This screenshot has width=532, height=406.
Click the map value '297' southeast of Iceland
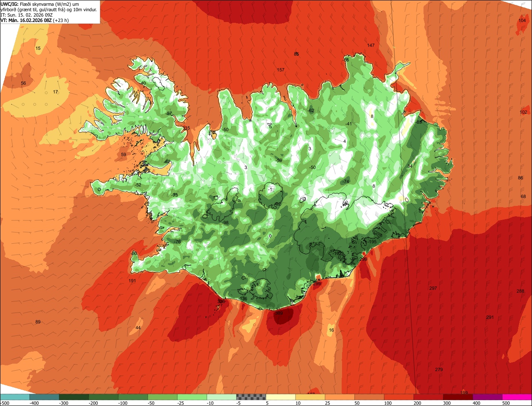pos(433,288)
